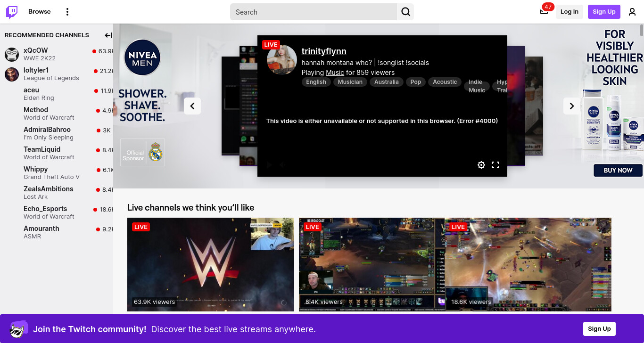This screenshot has height=343, width=644.
Task: Select the Australia tag
Action: tap(387, 82)
